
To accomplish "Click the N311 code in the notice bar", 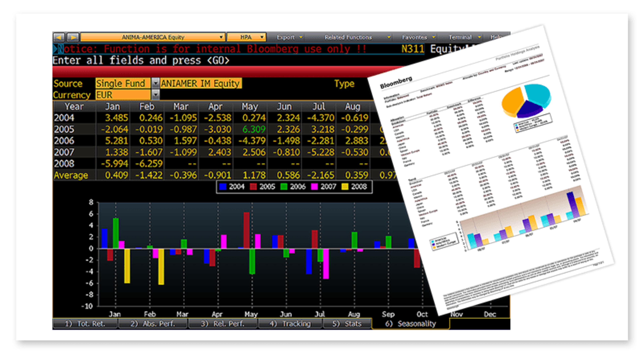I will click(413, 49).
